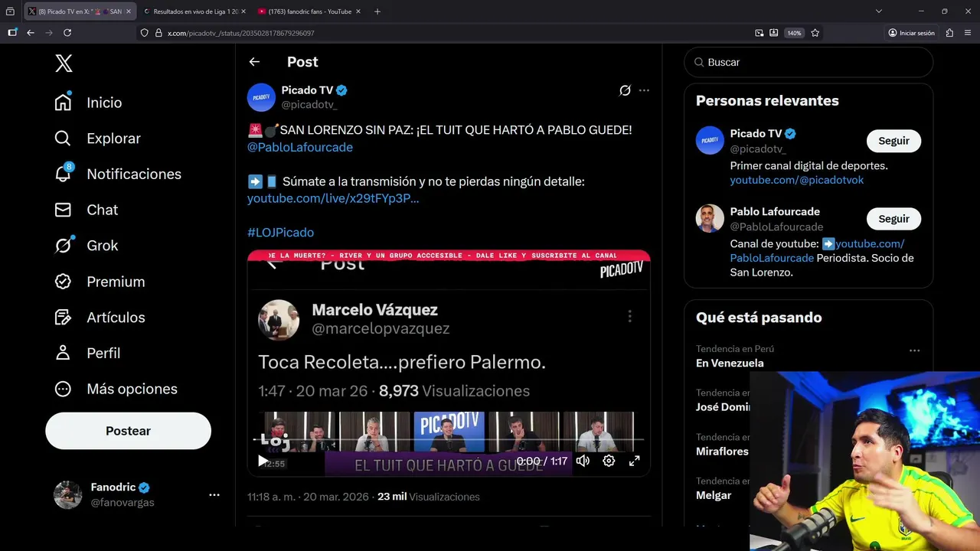
Task: Open the youtube.com/live link in the post
Action: pos(333,198)
